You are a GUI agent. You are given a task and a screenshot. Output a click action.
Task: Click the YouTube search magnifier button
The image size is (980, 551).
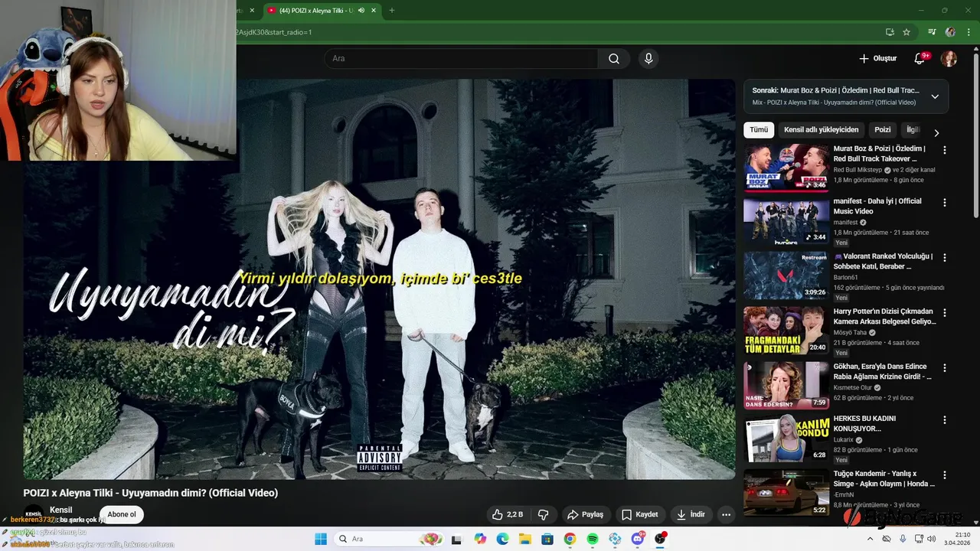pyautogui.click(x=613, y=58)
